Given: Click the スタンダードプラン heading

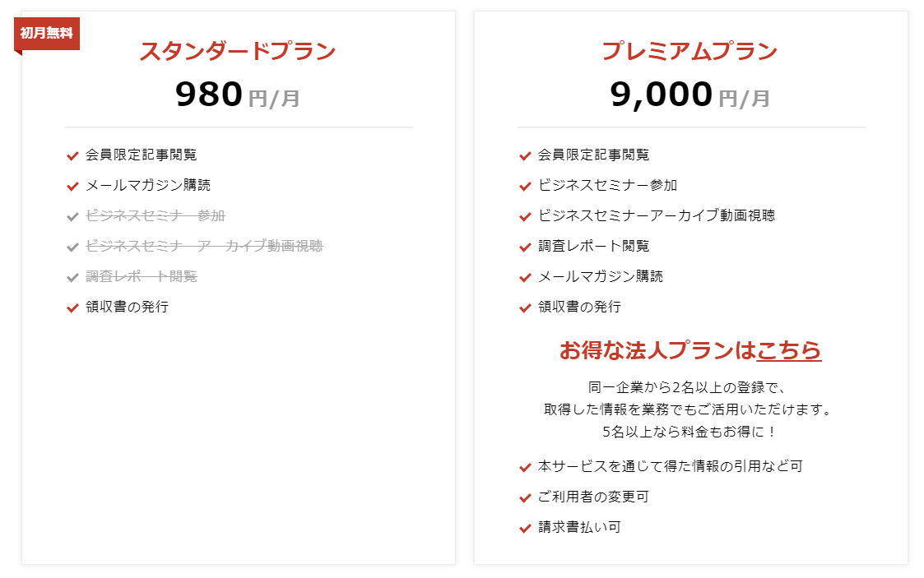Looking at the screenshot, I should [x=238, y=51].
